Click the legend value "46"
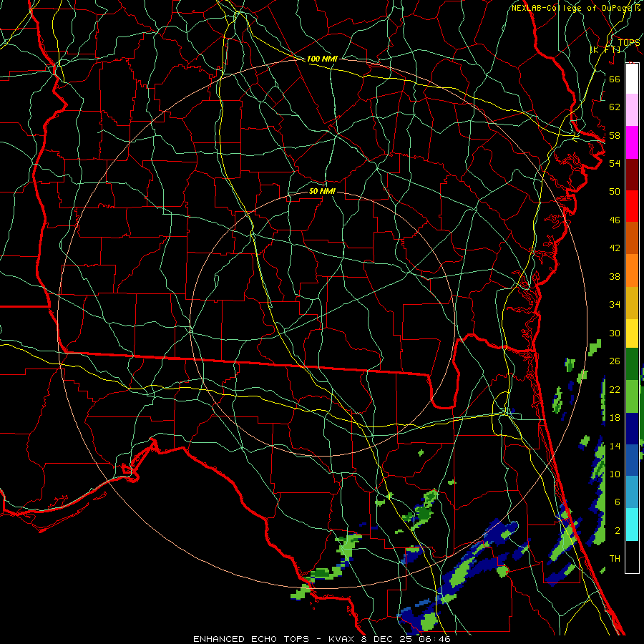 click(615, 220)
